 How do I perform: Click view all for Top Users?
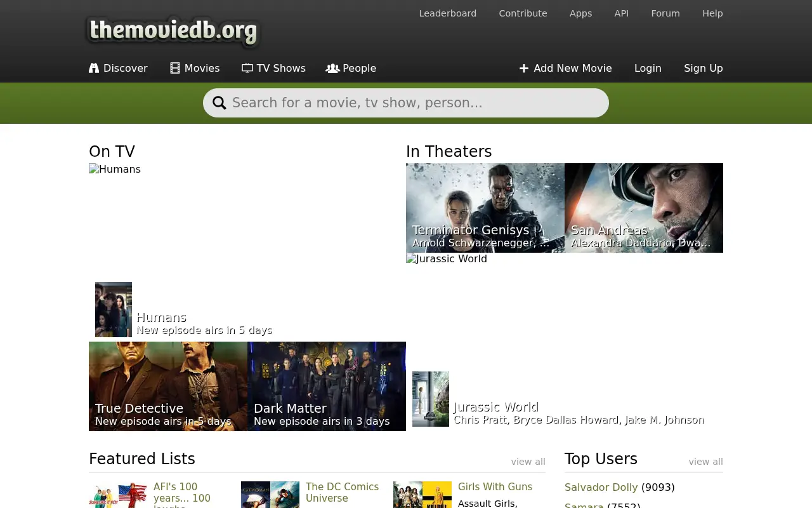[706, 462]
